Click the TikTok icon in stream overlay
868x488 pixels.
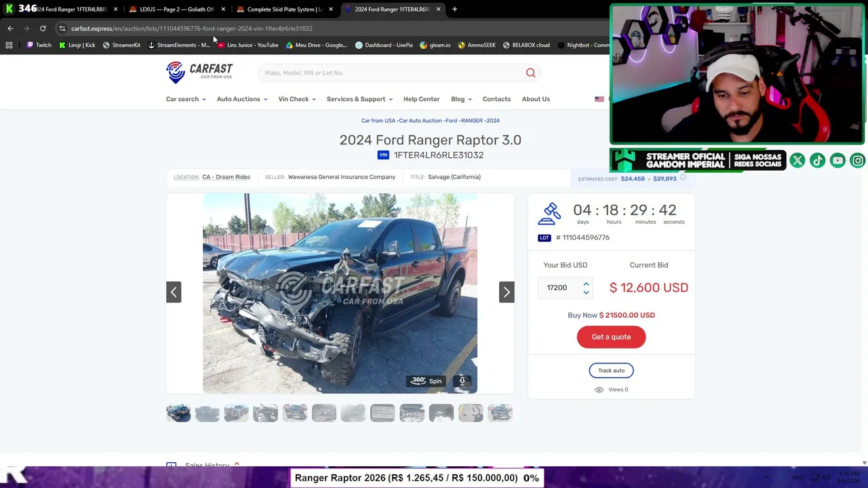click(817, 161)
